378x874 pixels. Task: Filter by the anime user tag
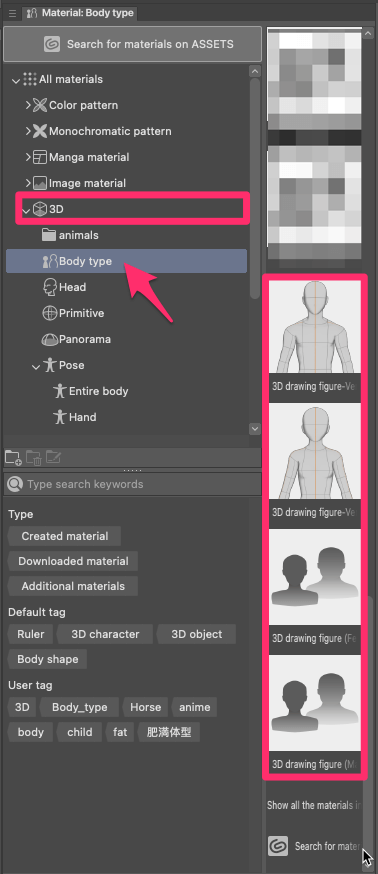pos(195,707)
